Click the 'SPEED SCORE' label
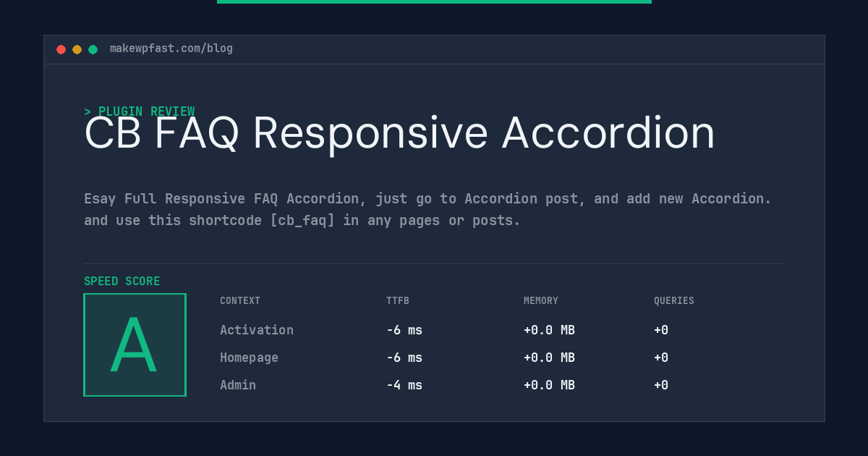The height and width of the screenshot is (456, 868). pos(122,282)
